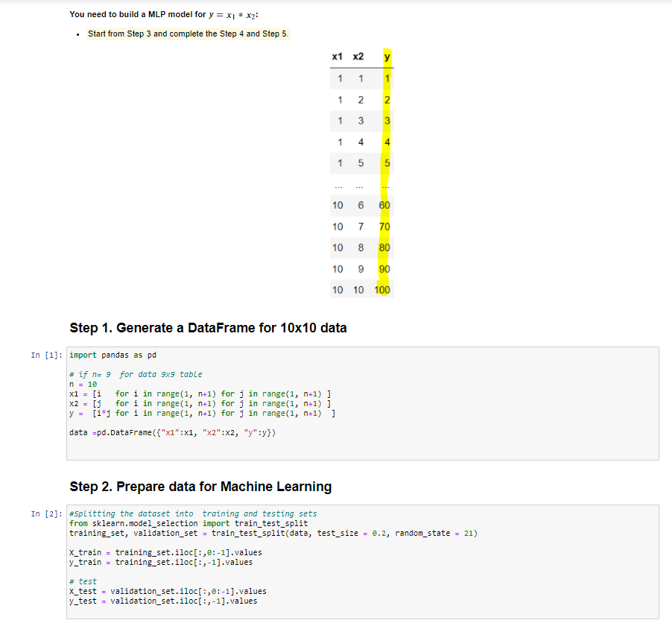Click the x1 column header in the table

click(x=337, y=56)
